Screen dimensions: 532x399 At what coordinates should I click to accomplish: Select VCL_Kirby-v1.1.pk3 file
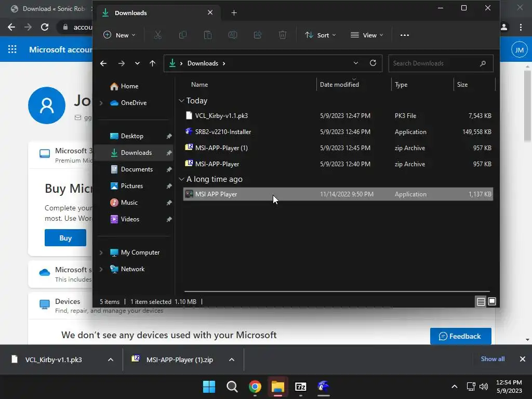click(x=338, y=116)
